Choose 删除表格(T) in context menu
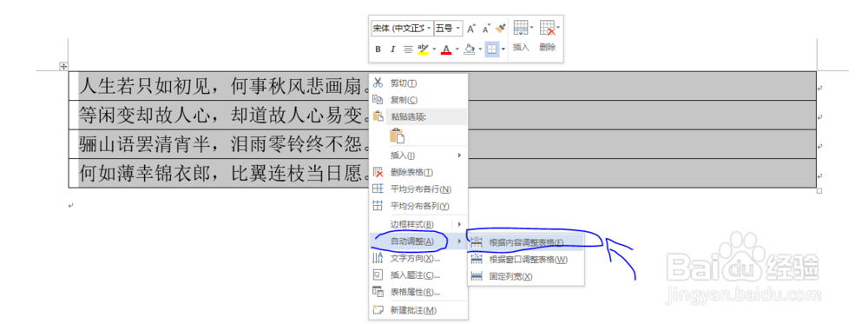Screen dimensions: 868x324 [418, 172]
